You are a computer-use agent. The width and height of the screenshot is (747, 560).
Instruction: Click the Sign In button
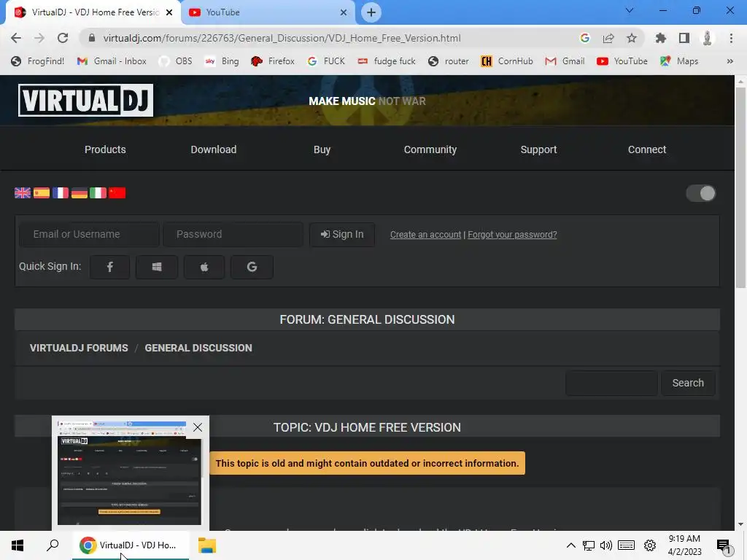(x=342, y=234)
